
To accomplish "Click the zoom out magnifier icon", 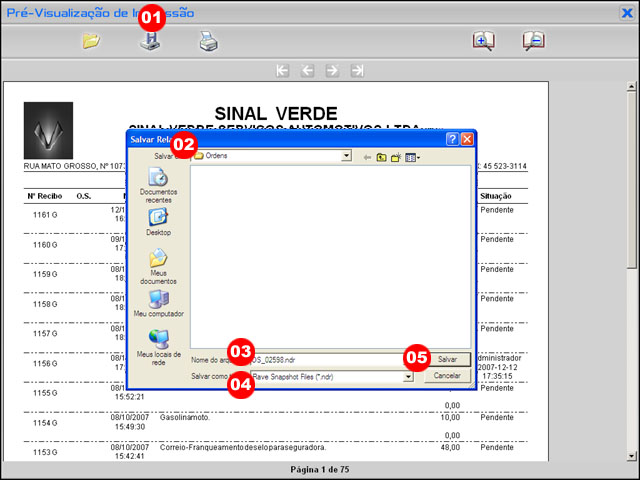I will coord(533,41).
